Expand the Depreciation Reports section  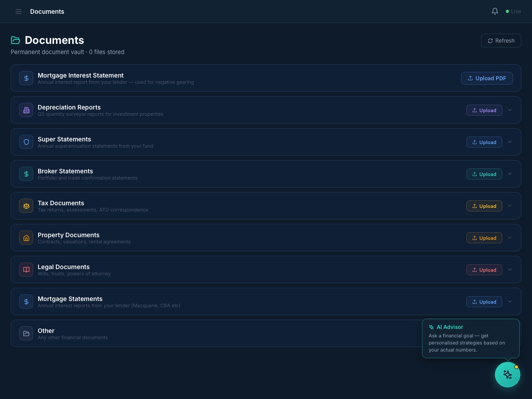point(510,110)
